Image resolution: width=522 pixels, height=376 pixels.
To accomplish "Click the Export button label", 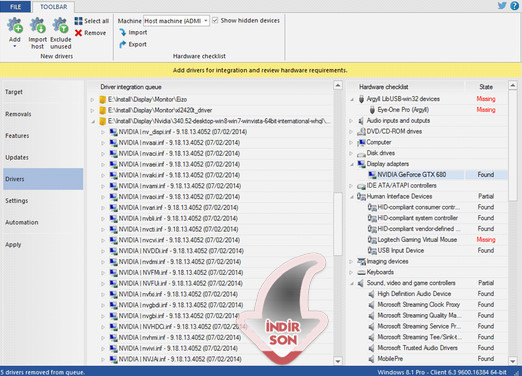I will 138,44.
